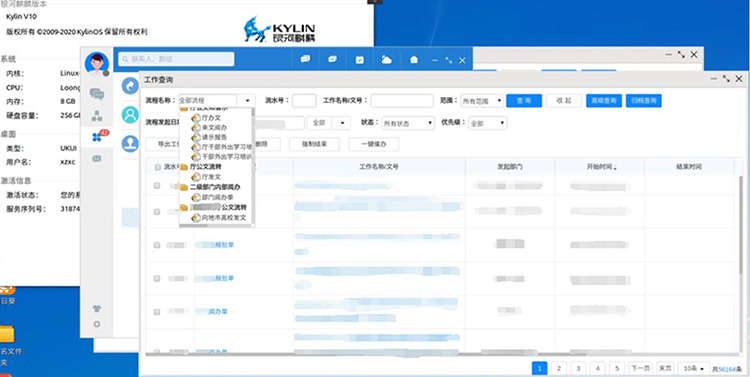Screen dimensions: 750x377
Task: Click the Kylin logo in the system info window
Action: pos(279,30)
